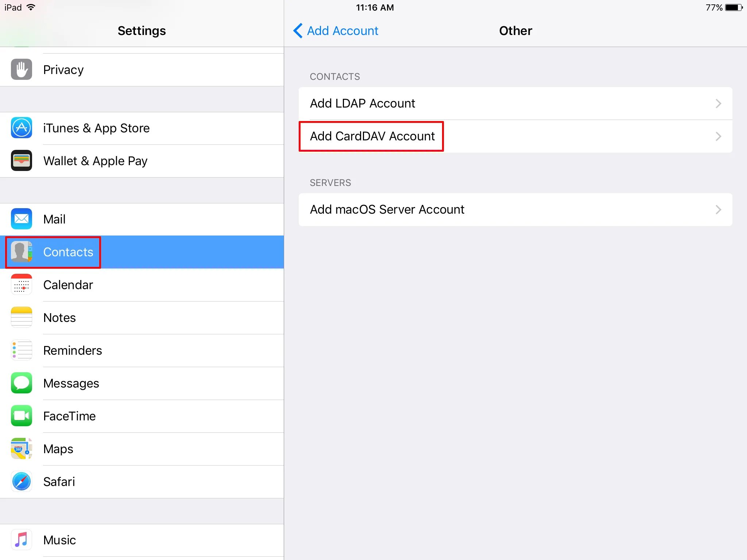Tap the green Messages bubble icon
747x560 pixels.
click(x=22, y=383)
